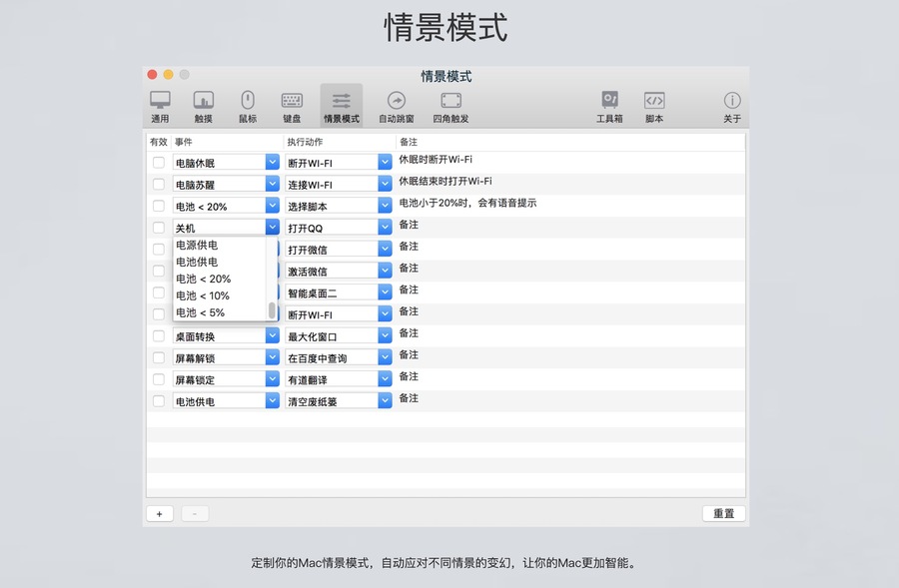Expand the 电池供电 event dropdown in last row
This screenshot has height=588, width=899.
tap(273, 401)
